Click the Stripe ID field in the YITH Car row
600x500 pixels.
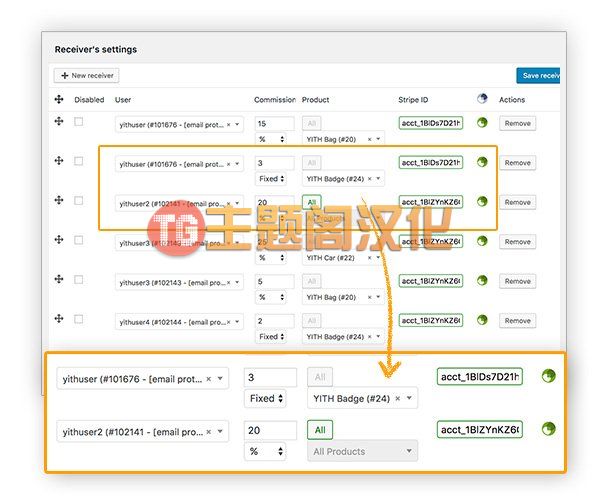click(431, 241)
